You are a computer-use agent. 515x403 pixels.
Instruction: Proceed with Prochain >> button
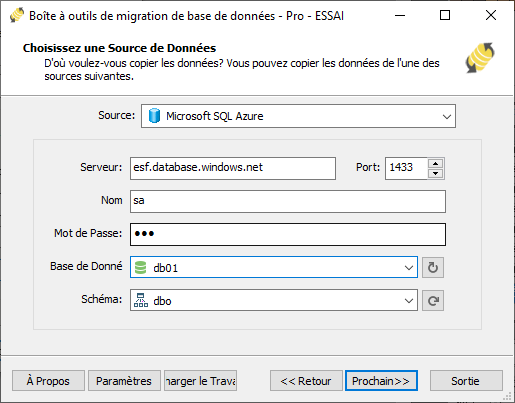pyautogui.click(x=381, y=380)
